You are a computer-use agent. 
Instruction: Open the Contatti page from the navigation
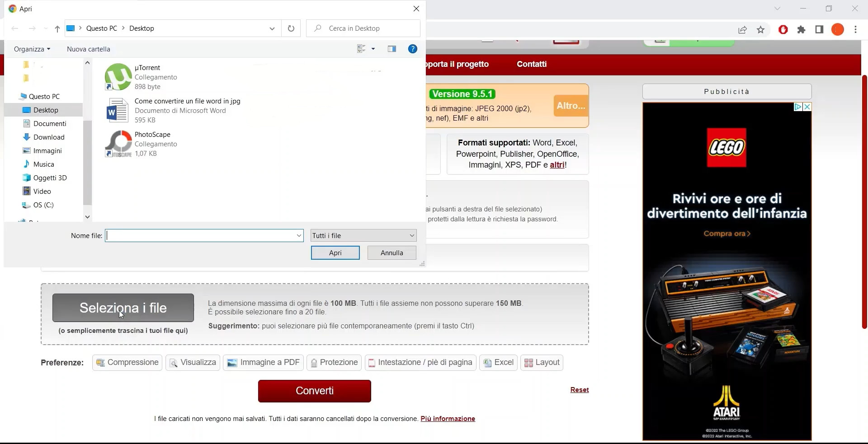click(532, 64)
